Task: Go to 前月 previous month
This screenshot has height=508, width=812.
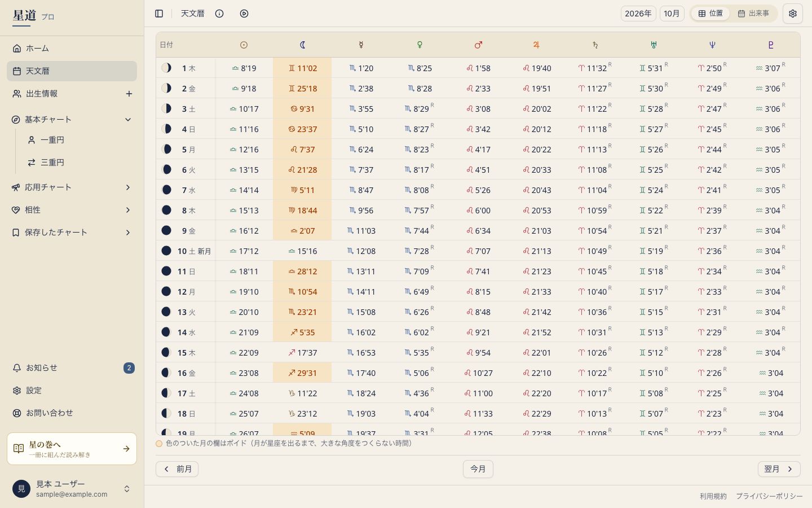Action: (x=177, y=469)
